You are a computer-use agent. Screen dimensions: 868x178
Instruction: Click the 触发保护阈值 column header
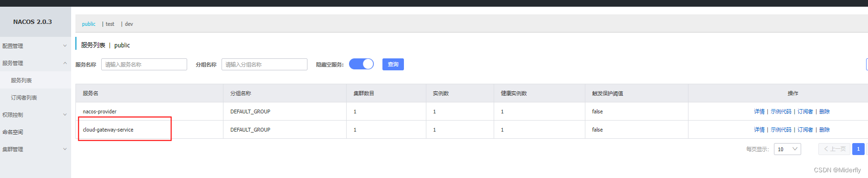point(608,93)
